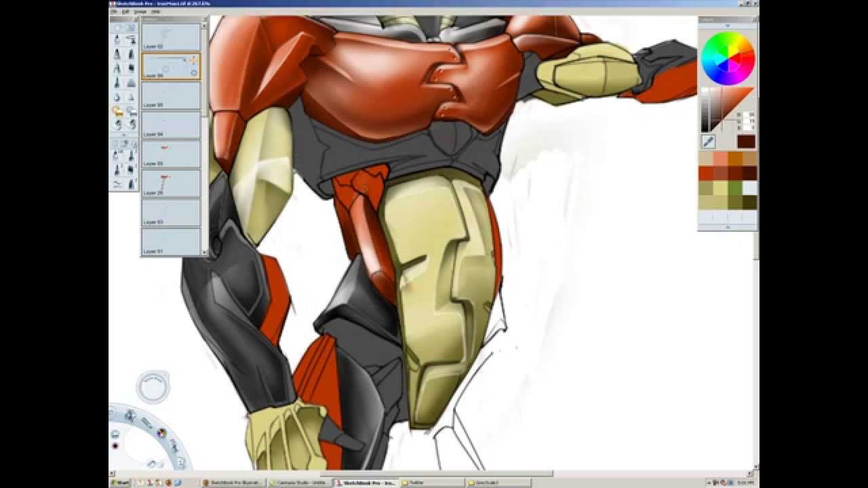868x488 pixels.
Task: Switch to Twitter taskbar button
Action: 433,483
